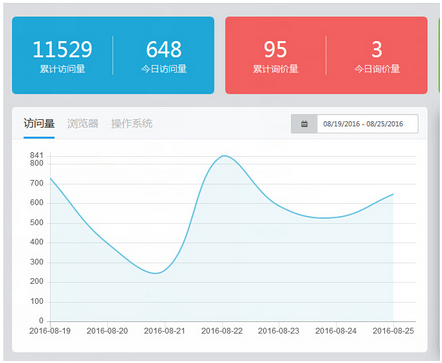Click the chart line end point at 2016-08-25
Screen dimensions: 442x363
[393, 194]
